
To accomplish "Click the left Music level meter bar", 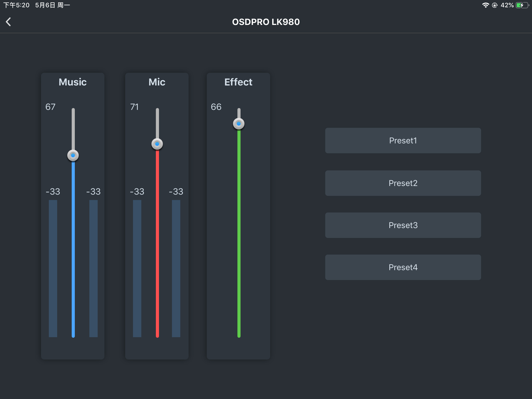I will tap(53, 269).
